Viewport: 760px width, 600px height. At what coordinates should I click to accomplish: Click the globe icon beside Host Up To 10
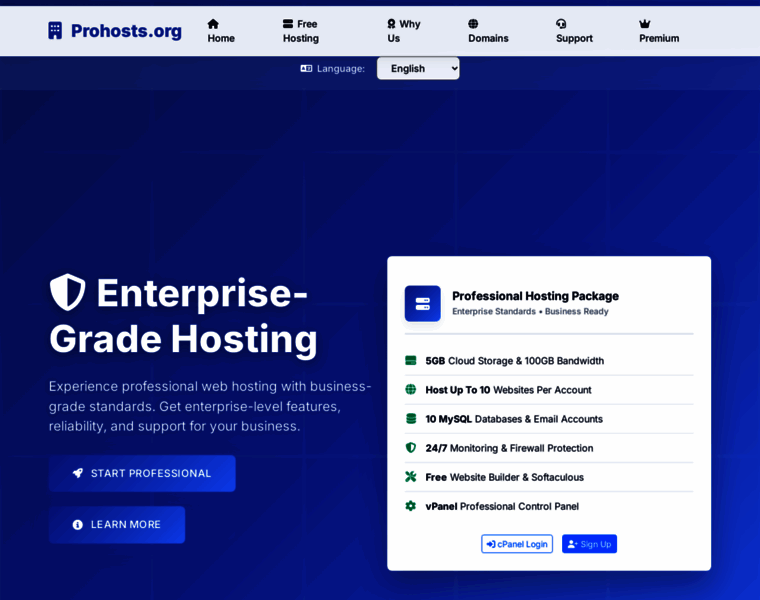(x=411, y=390)
